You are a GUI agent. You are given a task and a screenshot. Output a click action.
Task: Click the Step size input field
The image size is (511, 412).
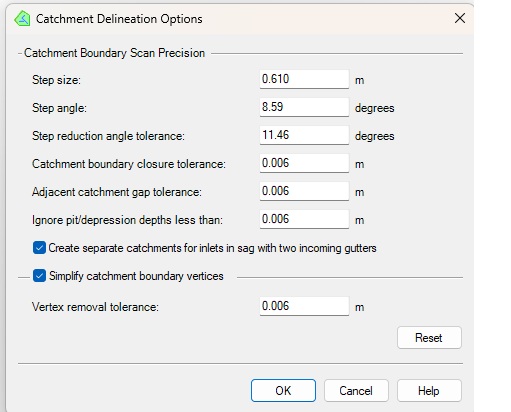tap(304, 79)
